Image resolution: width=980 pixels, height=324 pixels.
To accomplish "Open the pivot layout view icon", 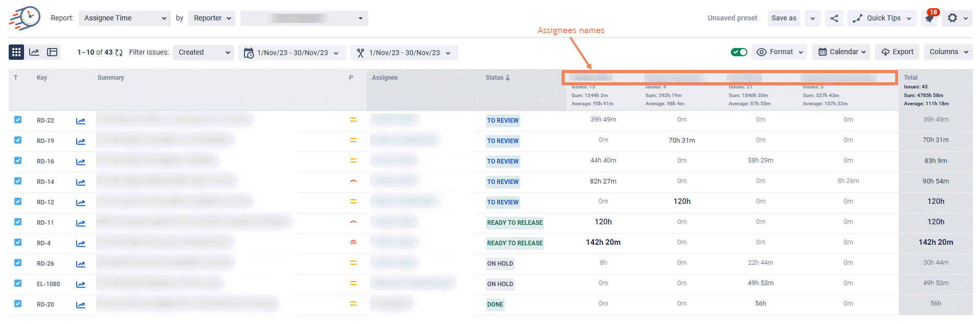I will coord(52,52).
